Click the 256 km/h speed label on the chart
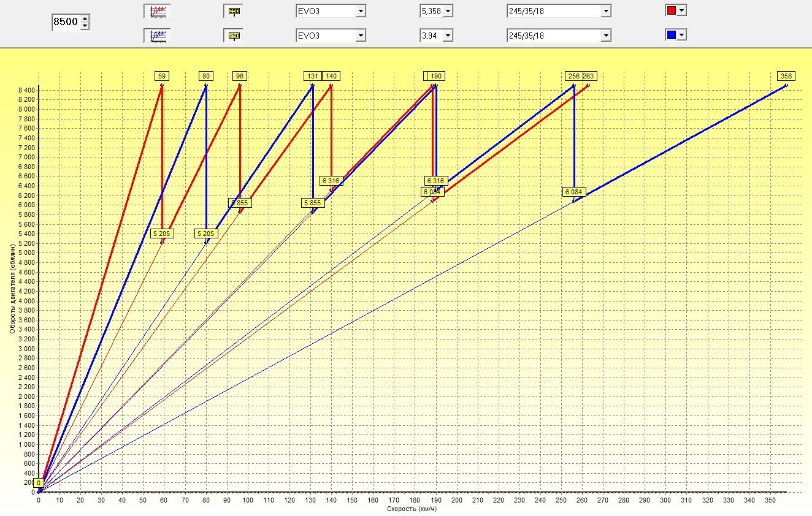 pyautogui.click(x=573, y=76)
